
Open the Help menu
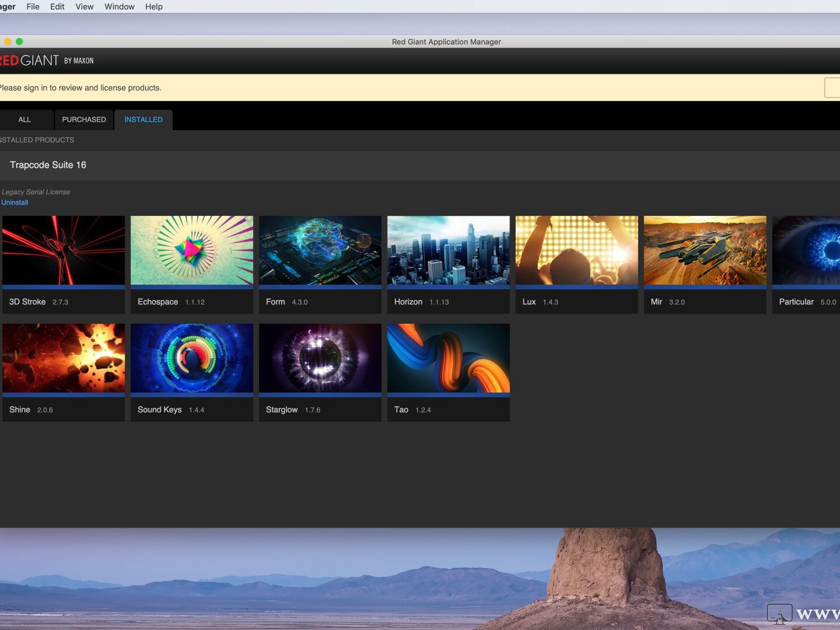153,6
